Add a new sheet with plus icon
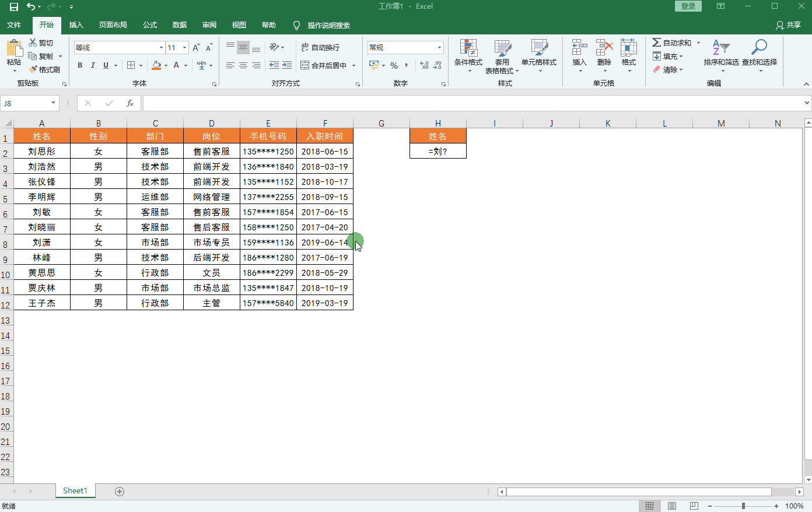The width and height of the screenshot is (812, 512). pyautogui.click(x=120, y=492)
